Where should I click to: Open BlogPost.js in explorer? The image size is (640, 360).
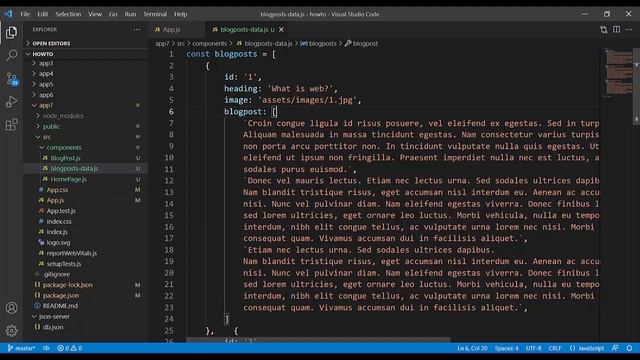tap(65, 158)
